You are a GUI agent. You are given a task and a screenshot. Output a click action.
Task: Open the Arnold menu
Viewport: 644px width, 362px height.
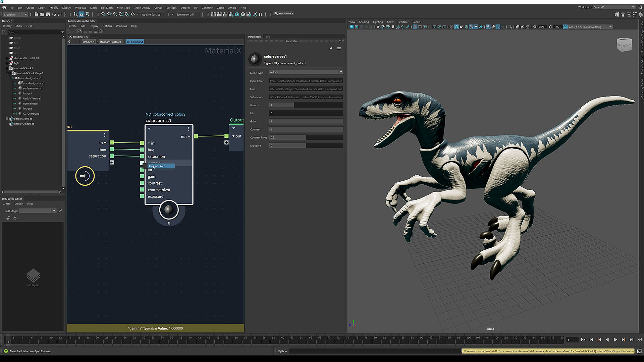pos(232,7)
